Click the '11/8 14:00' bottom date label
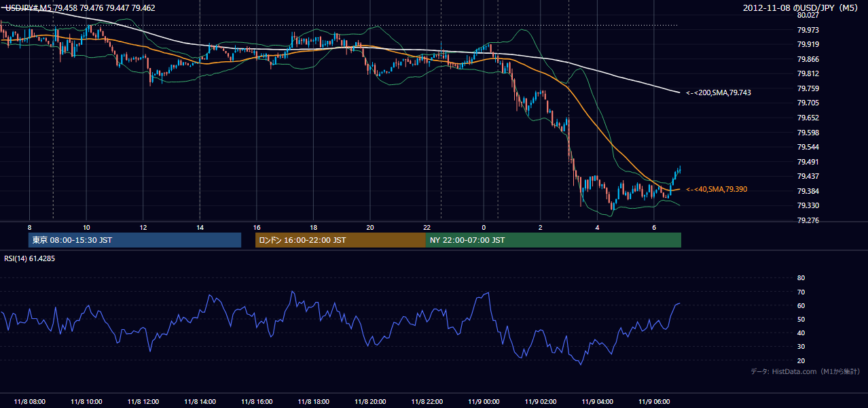Viewport: 868px width, 408px height. click(x=200, y=402)
